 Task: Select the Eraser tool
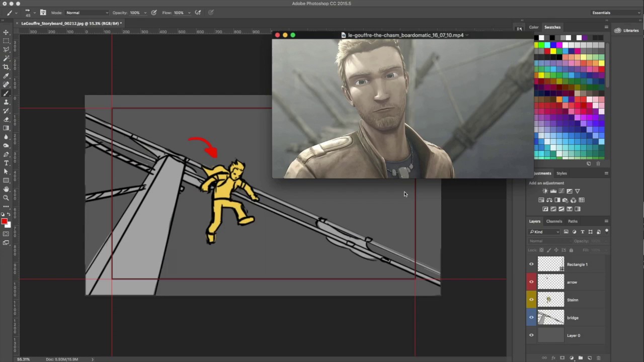pyautogui.click(x=6, y=119)
